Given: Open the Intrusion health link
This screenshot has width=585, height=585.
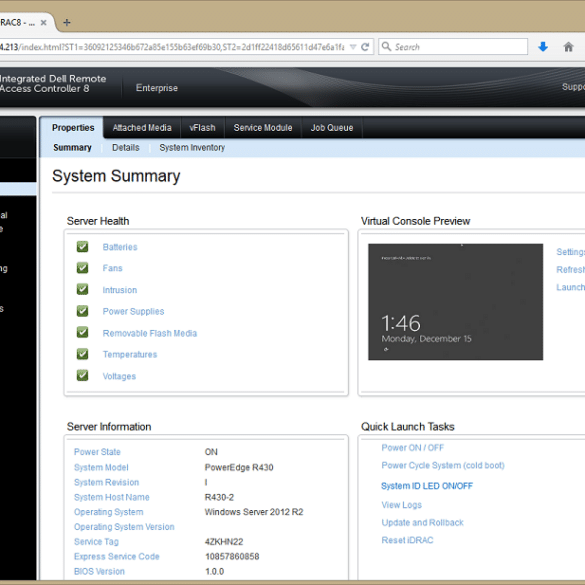Looking at the screenshot, I should 120,290.
